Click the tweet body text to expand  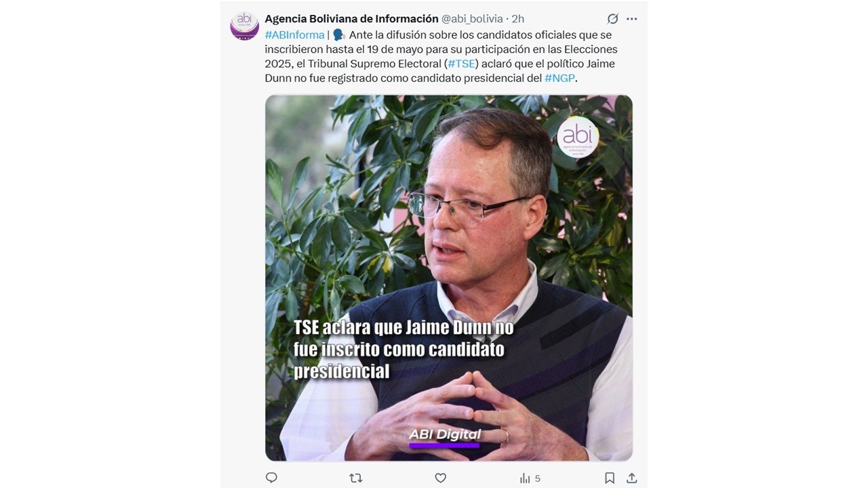click(x=441, y=56)
